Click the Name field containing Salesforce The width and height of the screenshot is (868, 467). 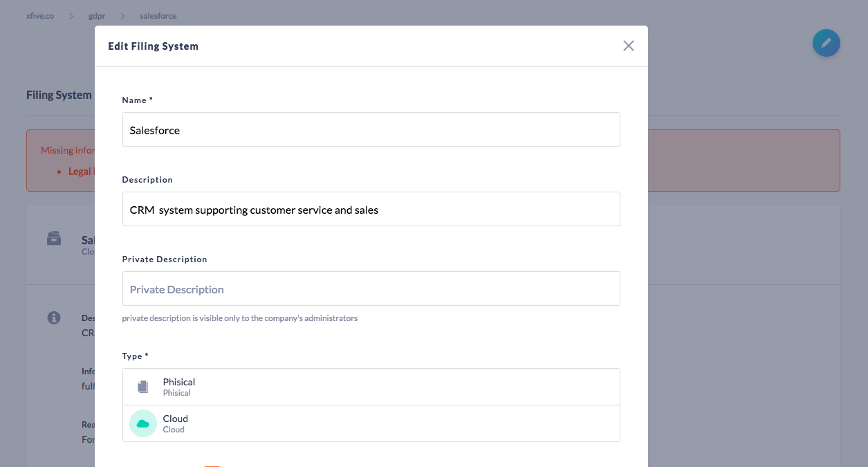click(x=371, y=129)
